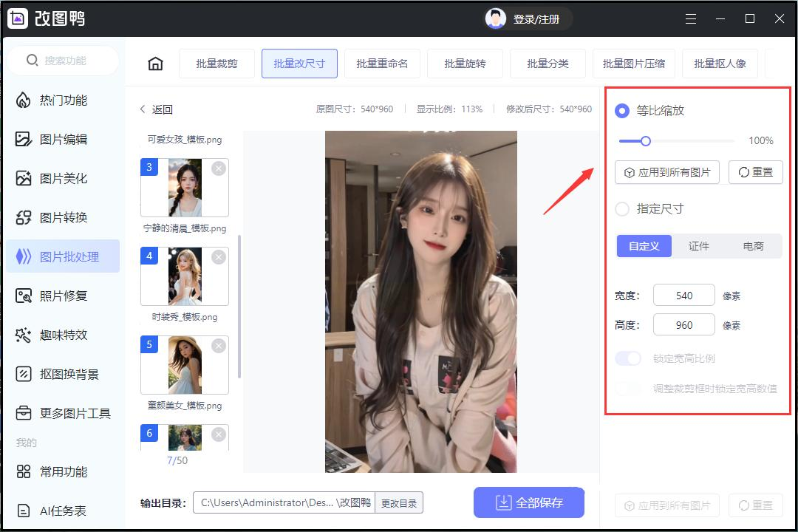Click the scale slider handle
The height and width of the screenshot is (532, 798).
click(x=645, y=141)
